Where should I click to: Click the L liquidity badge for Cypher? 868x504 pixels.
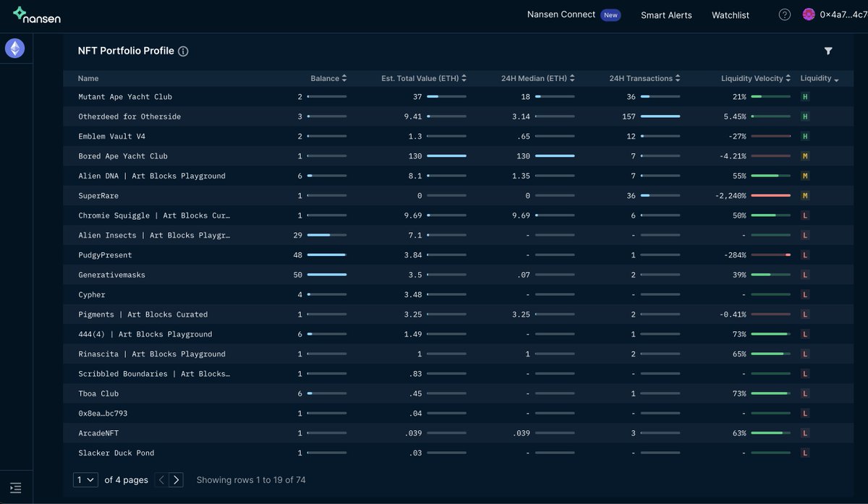[x=805, y=295]
